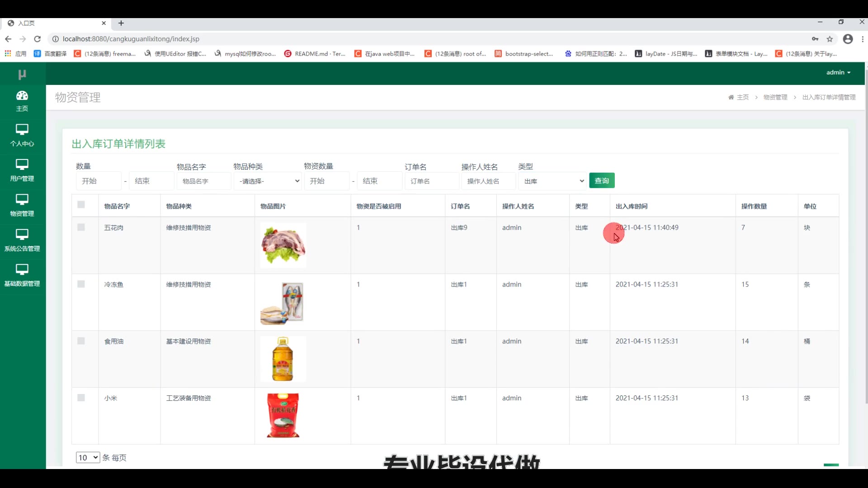Click the browser back arrow

[x=8, y=39]
